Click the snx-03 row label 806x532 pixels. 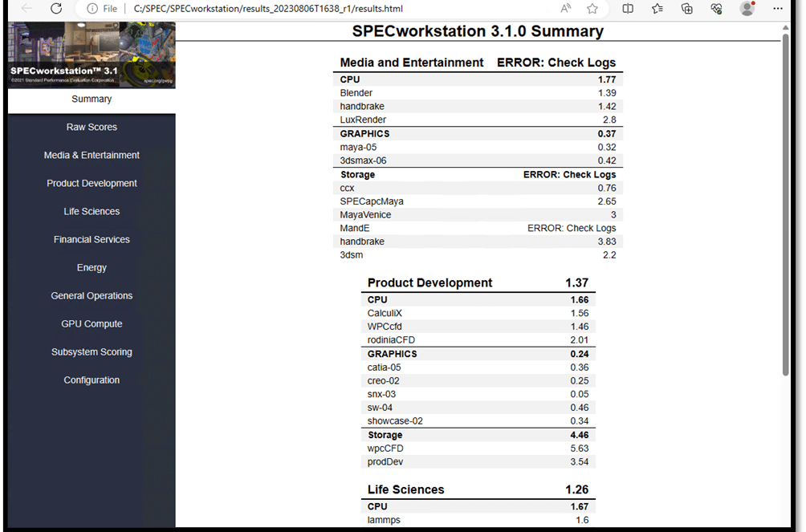(381, 394)
